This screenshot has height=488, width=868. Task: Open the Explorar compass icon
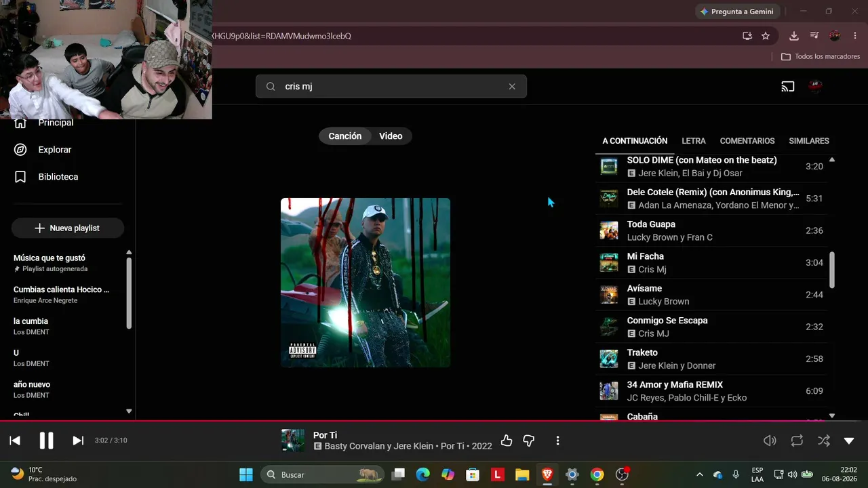[x=20, y=150]
